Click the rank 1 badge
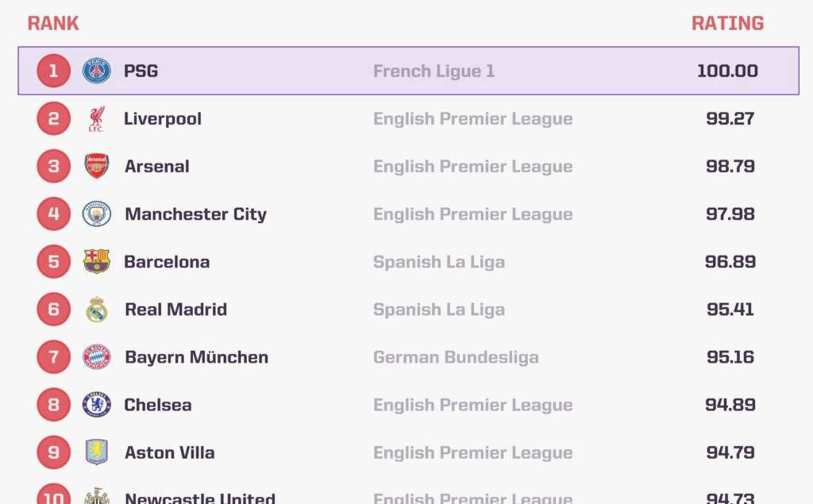 (53, 71)
